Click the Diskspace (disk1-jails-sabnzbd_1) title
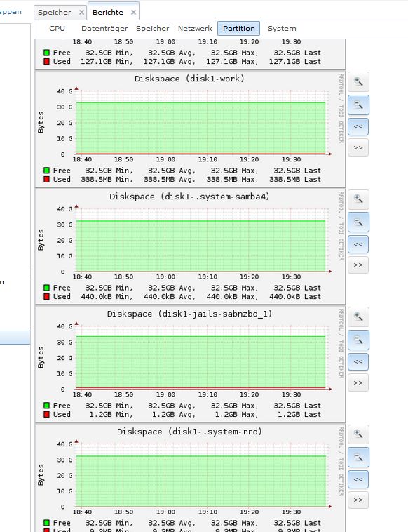408x532 pixels. (189, 314)
